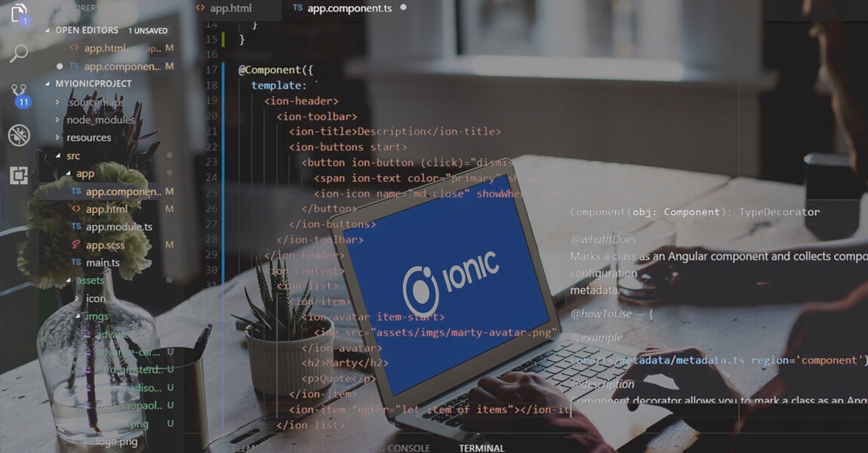Click the '@Component({' code line

pos(275,69)
